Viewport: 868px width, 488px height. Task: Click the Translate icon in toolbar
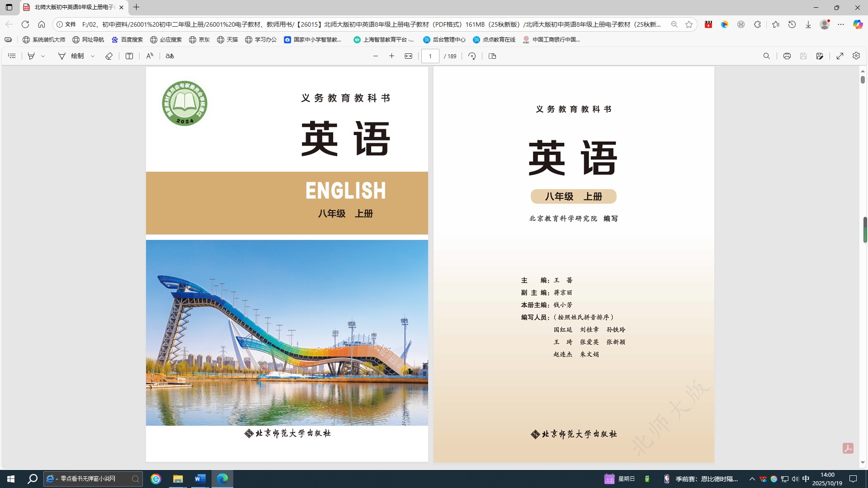[170, 56]
